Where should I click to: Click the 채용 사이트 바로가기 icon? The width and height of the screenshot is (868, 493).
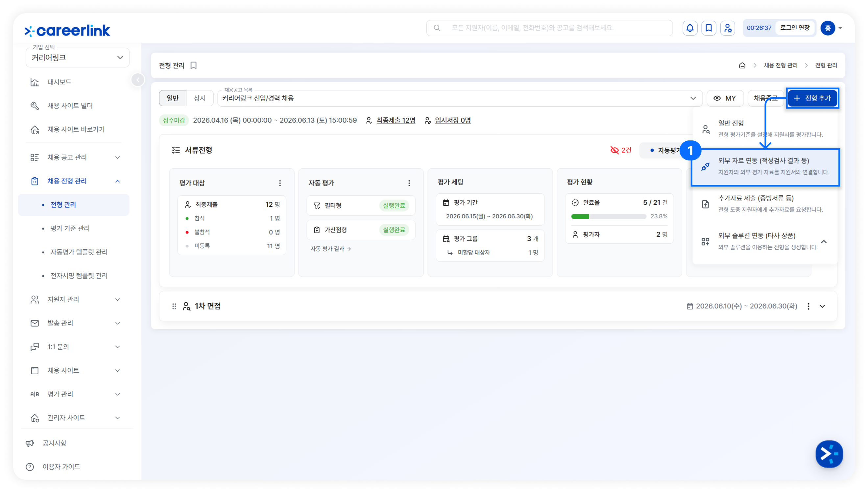point(35,129)
